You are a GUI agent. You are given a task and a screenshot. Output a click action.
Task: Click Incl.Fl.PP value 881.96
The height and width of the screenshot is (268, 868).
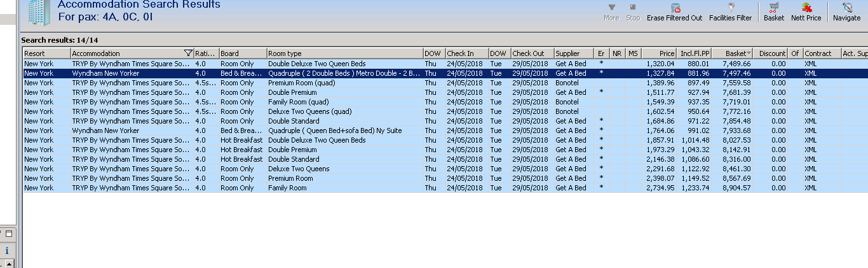point(698,73)
